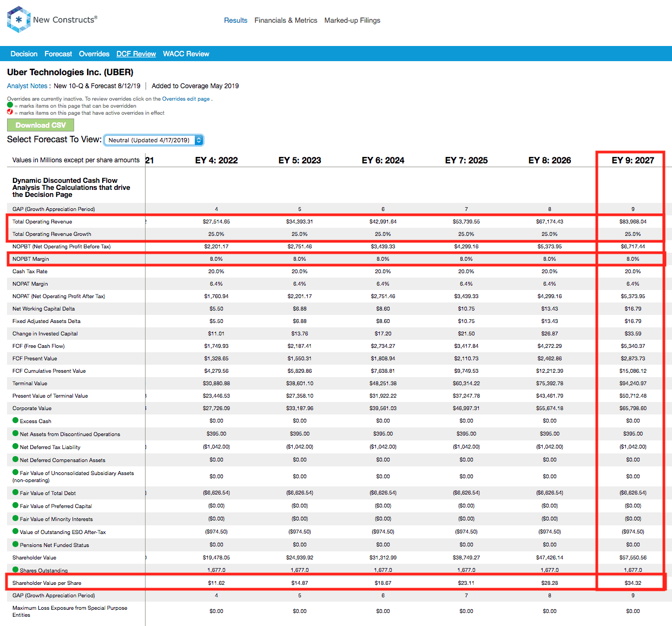Screen dimensions: 672x626
Task: Click the $38,749.27 Shareholder Value for 2025
Action: (466, 558)
